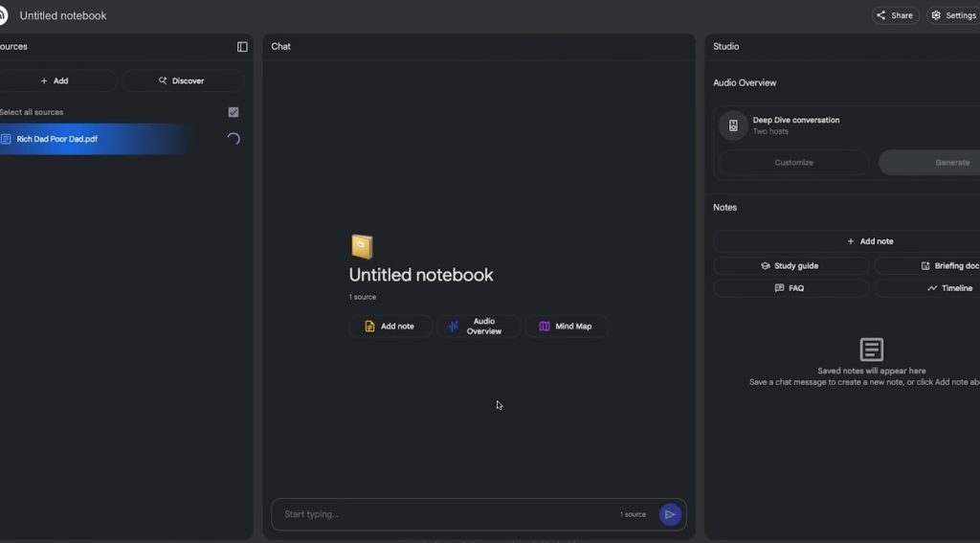Add a new source

coord(56,81)
